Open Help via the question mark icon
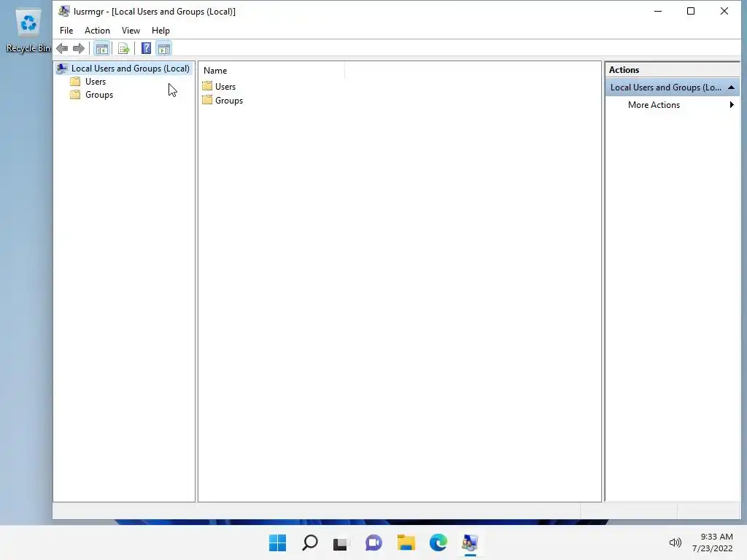Image resolution: width=747 pixels, height=560 pixels. (x=146, y=49)
